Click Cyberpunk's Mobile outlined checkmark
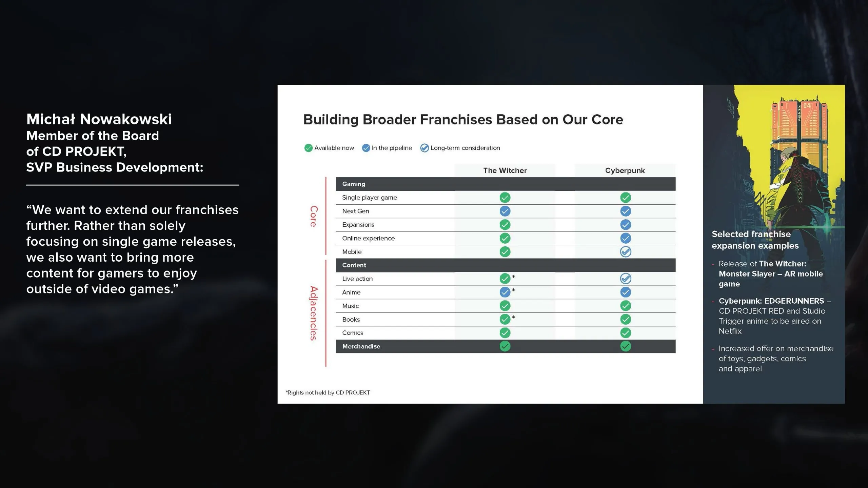868x488 pixels. point(625,252)
